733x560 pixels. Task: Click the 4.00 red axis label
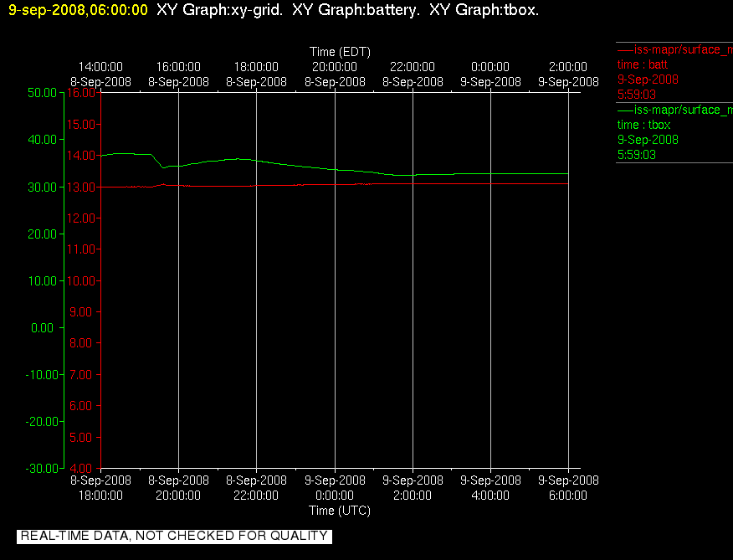85,468
